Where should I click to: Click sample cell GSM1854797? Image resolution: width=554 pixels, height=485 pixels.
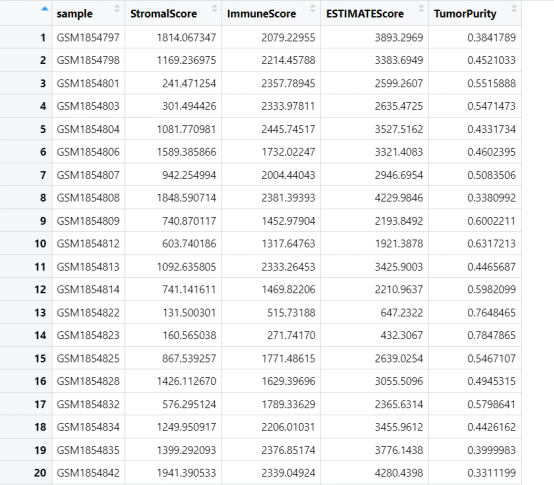point(88,37)
